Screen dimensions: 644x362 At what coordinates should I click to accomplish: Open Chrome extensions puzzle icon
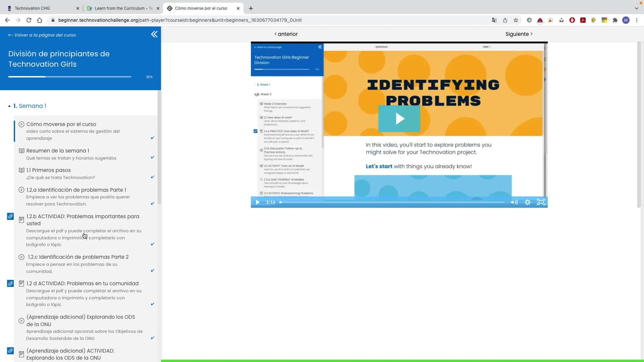(615, 20)
